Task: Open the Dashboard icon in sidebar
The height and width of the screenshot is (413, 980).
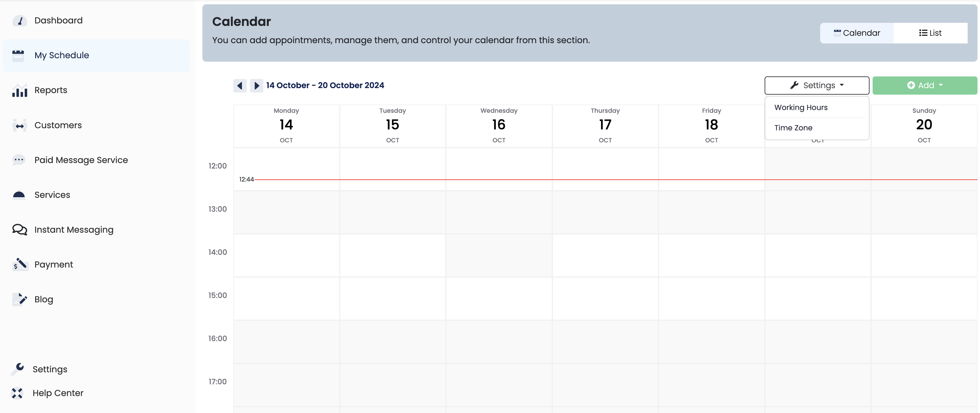Action: tap(19, 21)
